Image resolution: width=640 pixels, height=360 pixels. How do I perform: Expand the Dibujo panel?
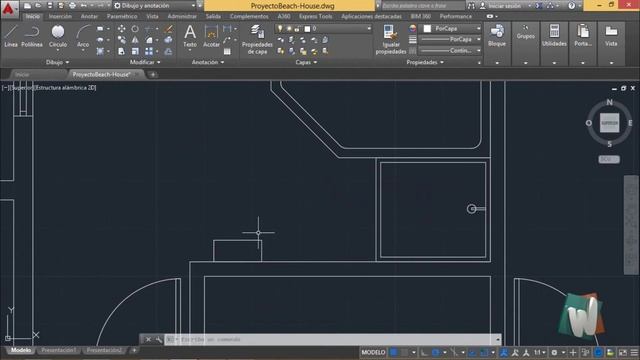pyautogui.click(x=57, y=62)
